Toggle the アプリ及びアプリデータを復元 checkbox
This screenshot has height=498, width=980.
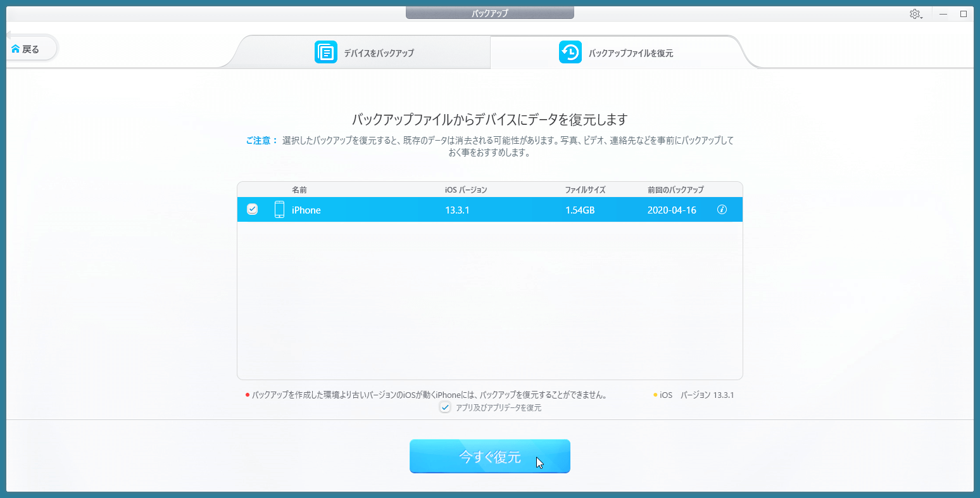tap(445, 407)
